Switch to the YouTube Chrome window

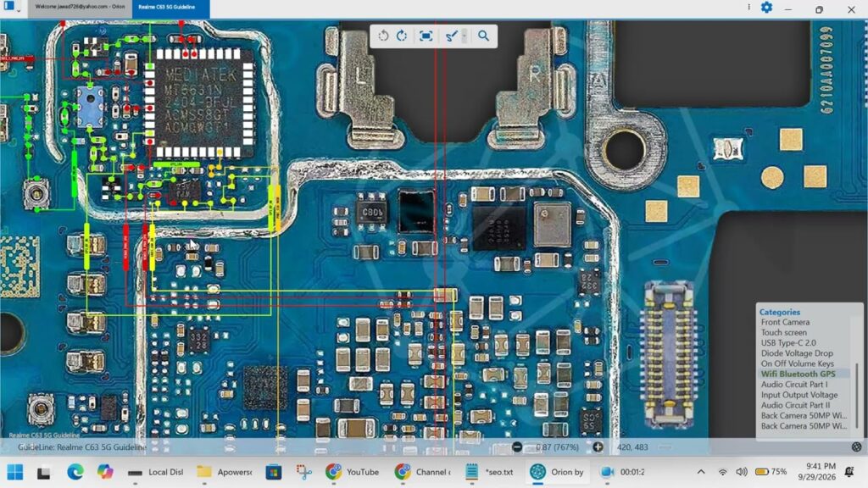(x=352, y=472)
